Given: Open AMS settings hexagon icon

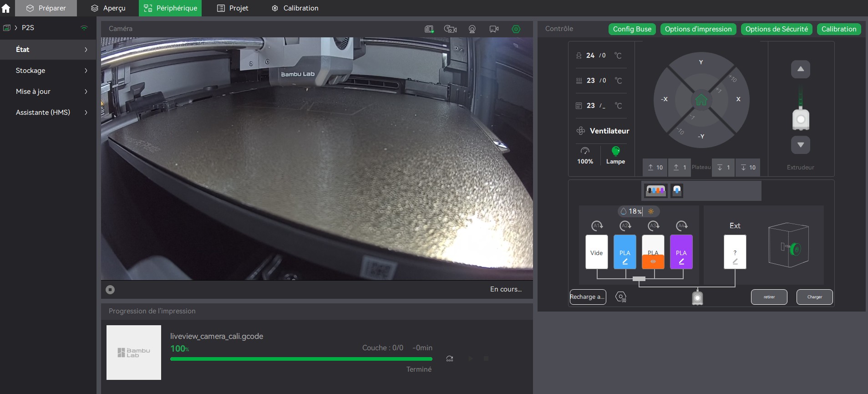Looking at the screenshot, I should tap(620, 297).
